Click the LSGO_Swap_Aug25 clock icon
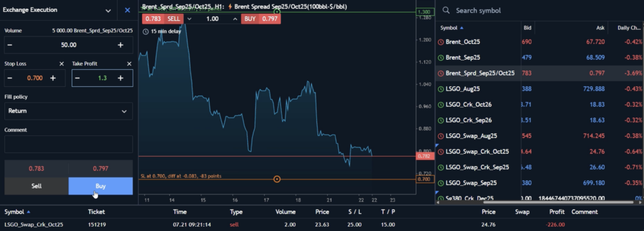This screenshot has width=644, height=231. (441, 136)
